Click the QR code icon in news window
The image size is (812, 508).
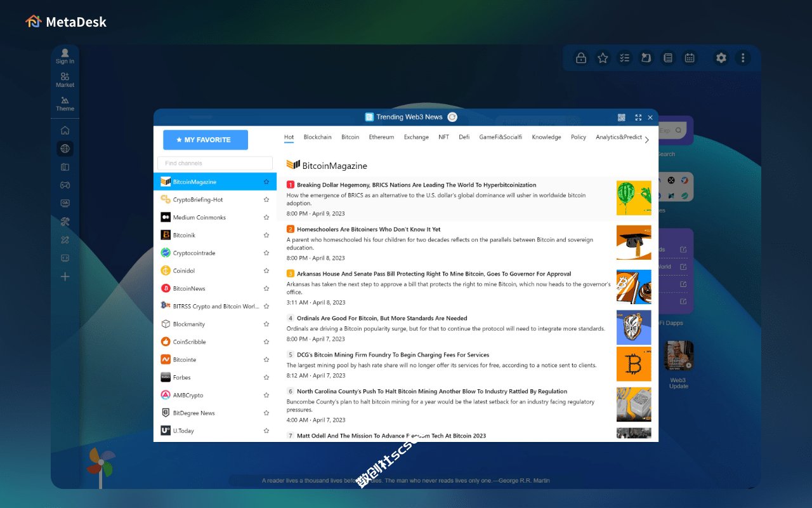click(622, 117)
